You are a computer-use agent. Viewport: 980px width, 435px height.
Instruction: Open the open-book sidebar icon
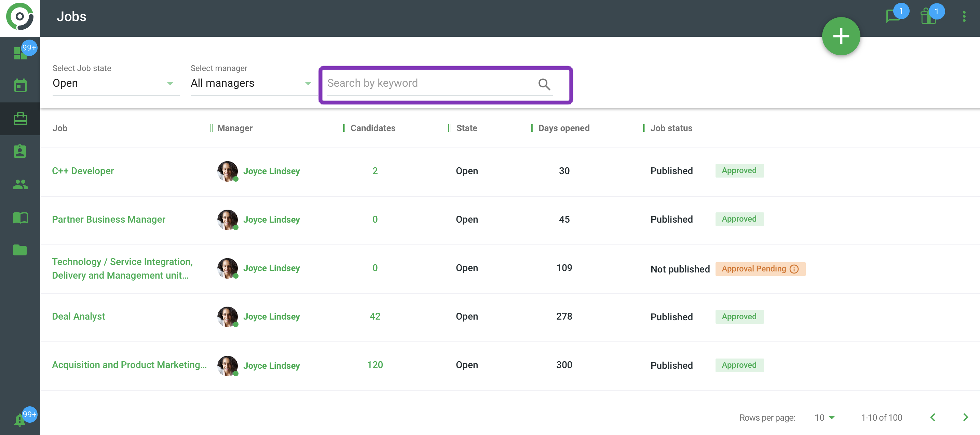20,217
